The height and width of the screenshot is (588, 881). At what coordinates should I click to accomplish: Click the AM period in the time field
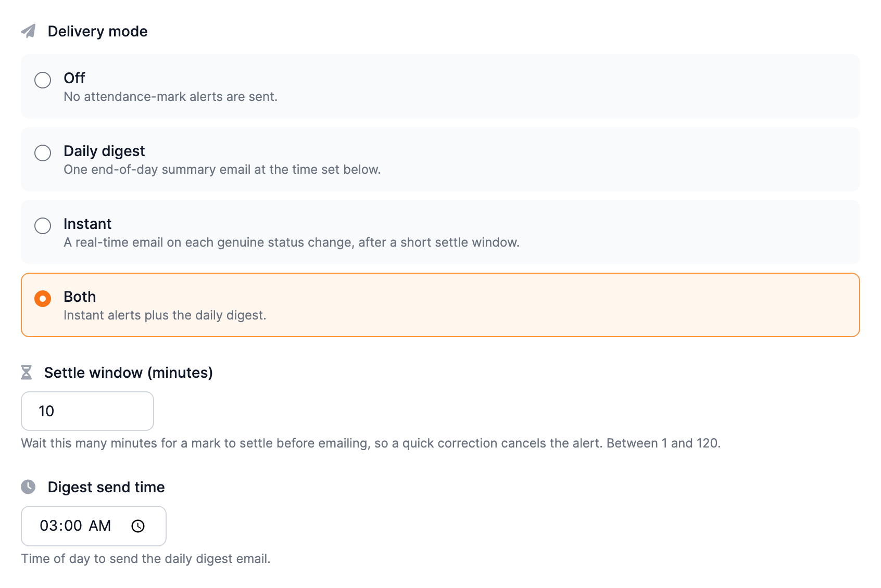pos(100,526)
